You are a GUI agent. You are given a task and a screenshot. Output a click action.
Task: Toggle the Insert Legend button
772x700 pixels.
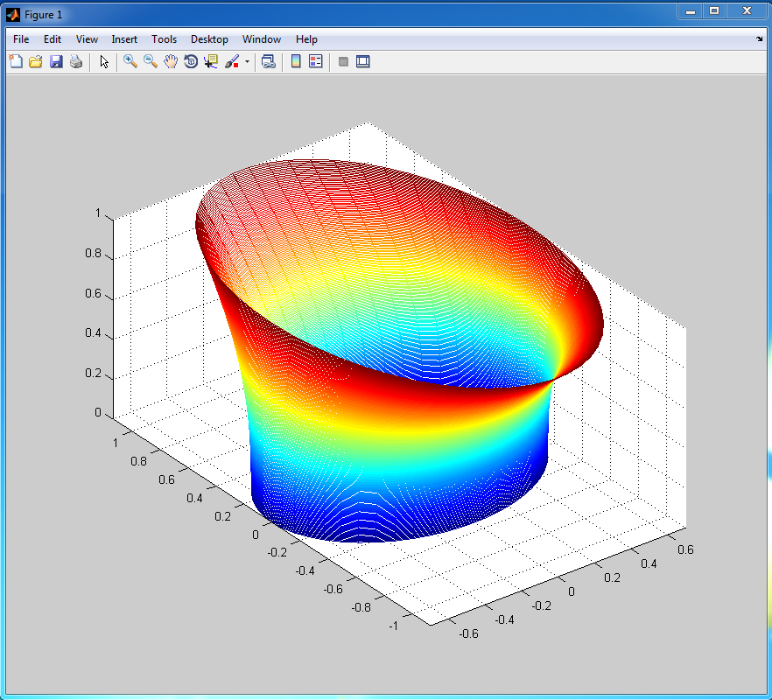click(x=316, y=61)
